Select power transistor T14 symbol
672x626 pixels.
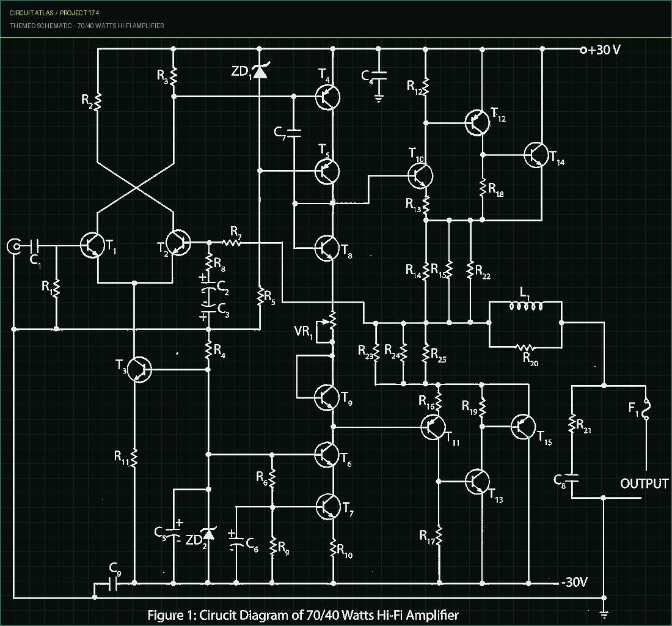536,155
